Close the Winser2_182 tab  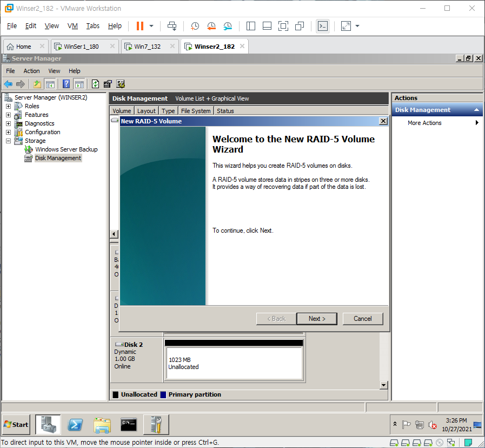pyautogui.click(x=242, y=46)
